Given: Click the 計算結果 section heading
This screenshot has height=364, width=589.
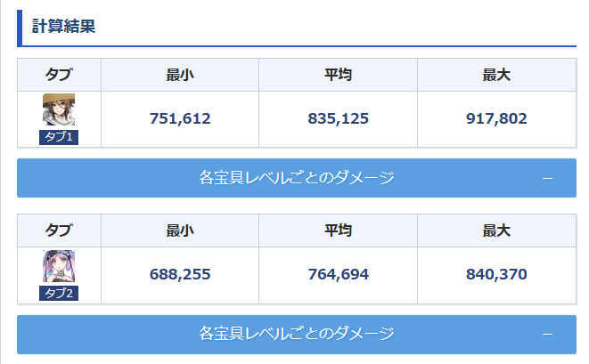Looking at the screenshot, I should coord(63,27).
